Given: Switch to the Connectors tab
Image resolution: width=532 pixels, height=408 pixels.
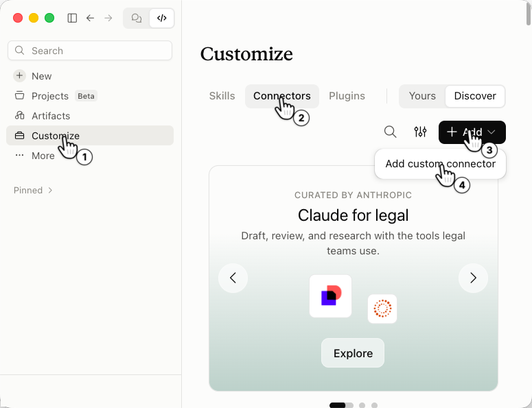Looking at the screenshot, I should (x=282, y=96).
